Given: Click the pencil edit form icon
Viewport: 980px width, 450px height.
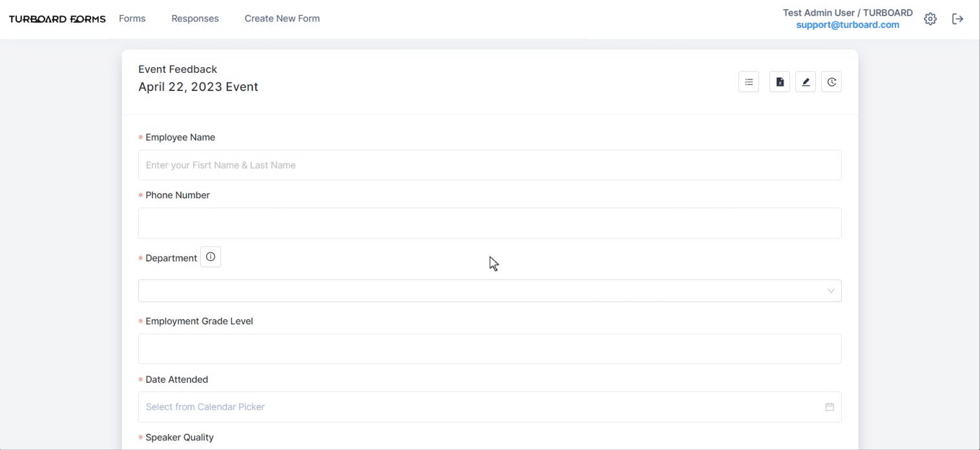Looking at the screenshot, I should coord(806,82).
